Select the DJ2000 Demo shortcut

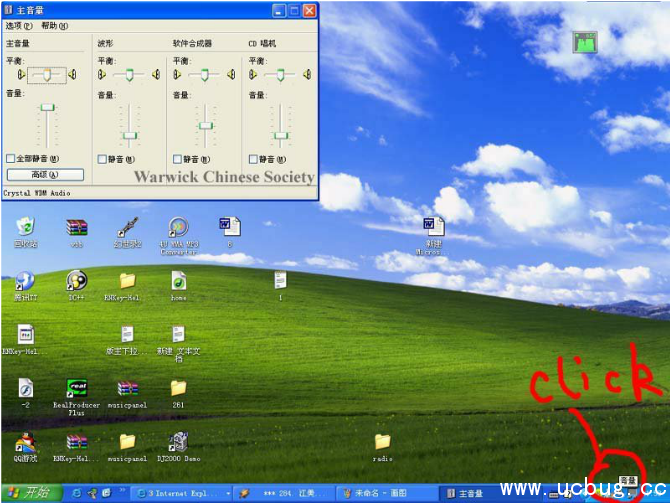coord(178,447)
